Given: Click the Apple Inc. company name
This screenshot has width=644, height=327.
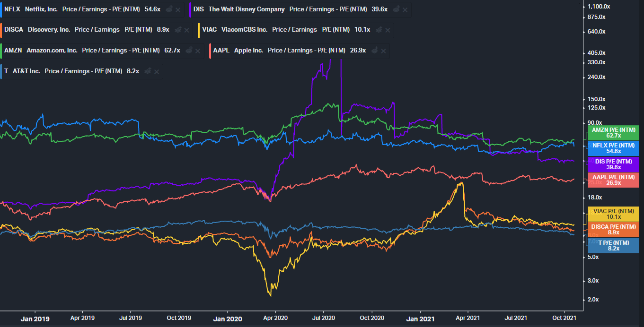Looking at the screenshot, I should click(249, 50).
